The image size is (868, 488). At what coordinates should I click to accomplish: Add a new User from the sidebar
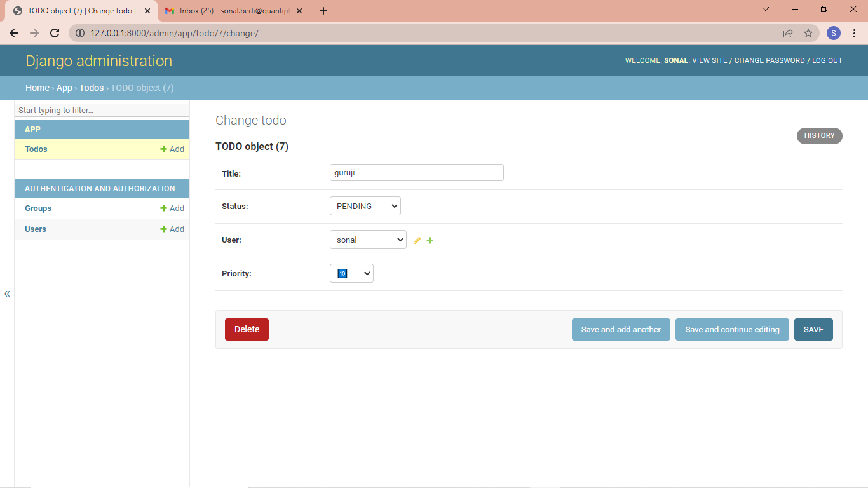pos(172,229)
